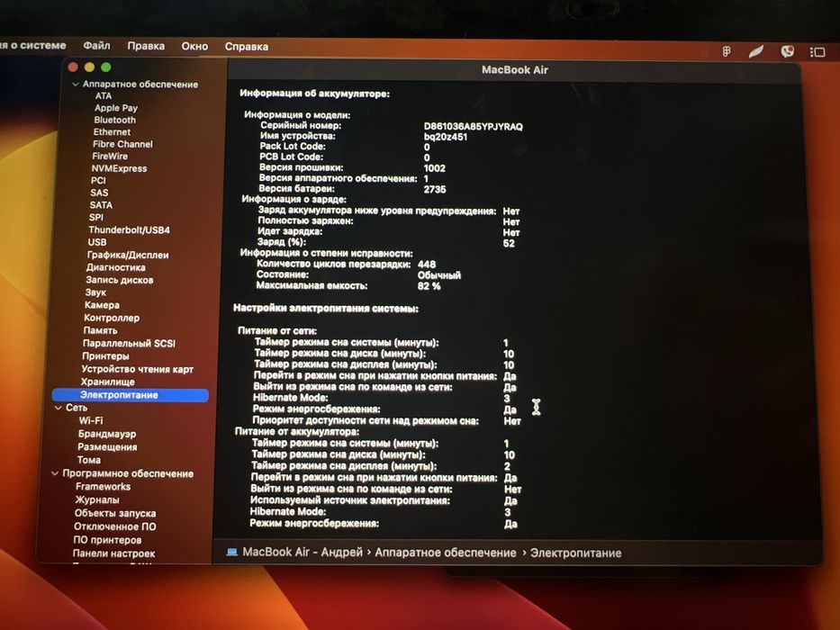The image size is (840, 630).
Task: Click the Настройки электропитания системы heading
Action: point(326,309)
